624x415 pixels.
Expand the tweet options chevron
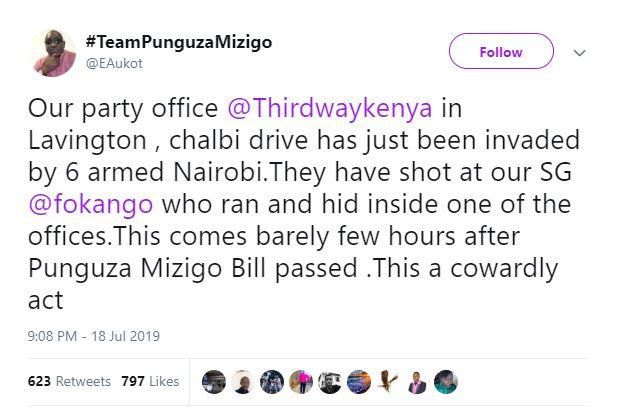579,53
